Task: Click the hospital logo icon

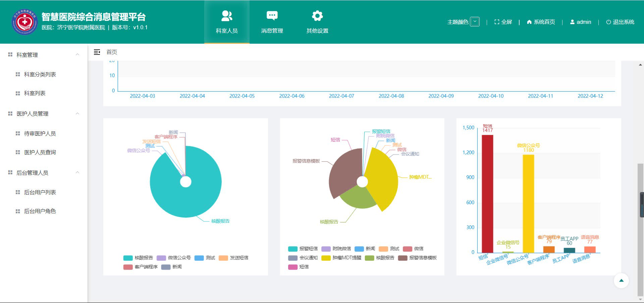Action: tap(24, 22)
